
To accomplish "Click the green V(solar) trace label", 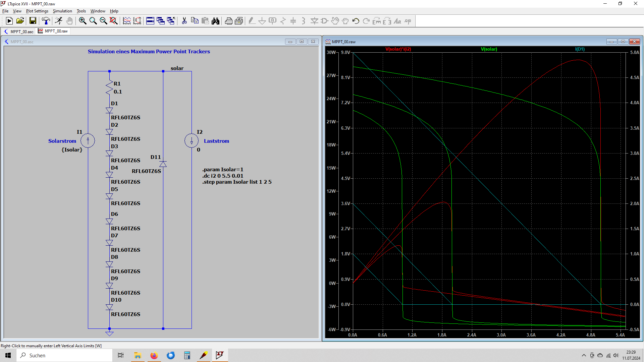I will [489, 49].
